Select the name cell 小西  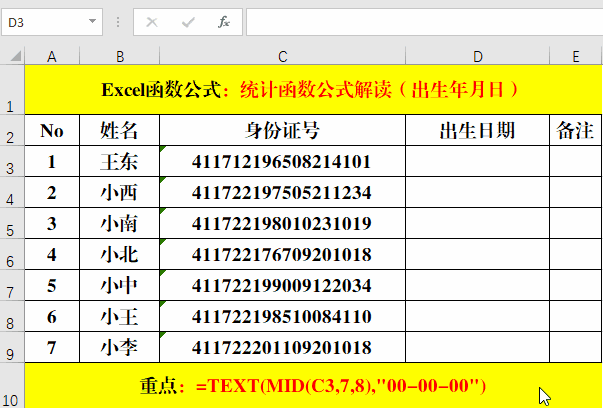click(x=120, y=192)
